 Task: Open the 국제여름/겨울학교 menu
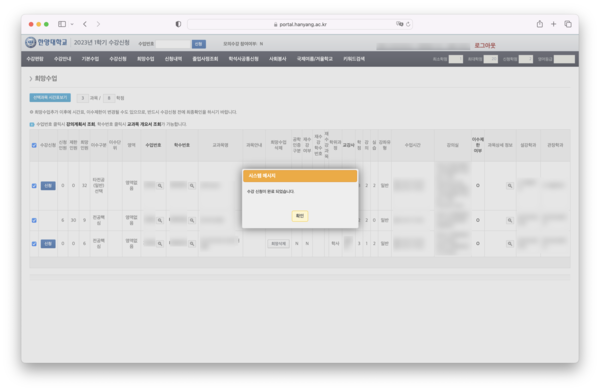315,59
